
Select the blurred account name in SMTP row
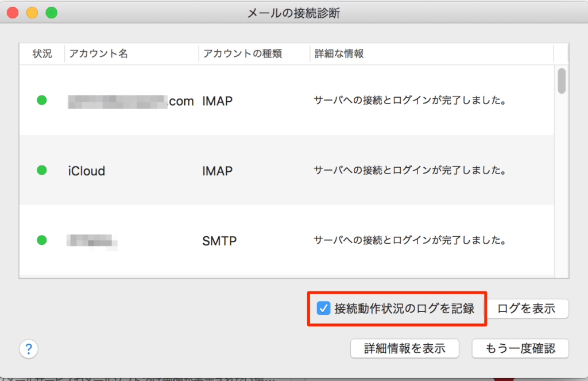coord(92,241)
